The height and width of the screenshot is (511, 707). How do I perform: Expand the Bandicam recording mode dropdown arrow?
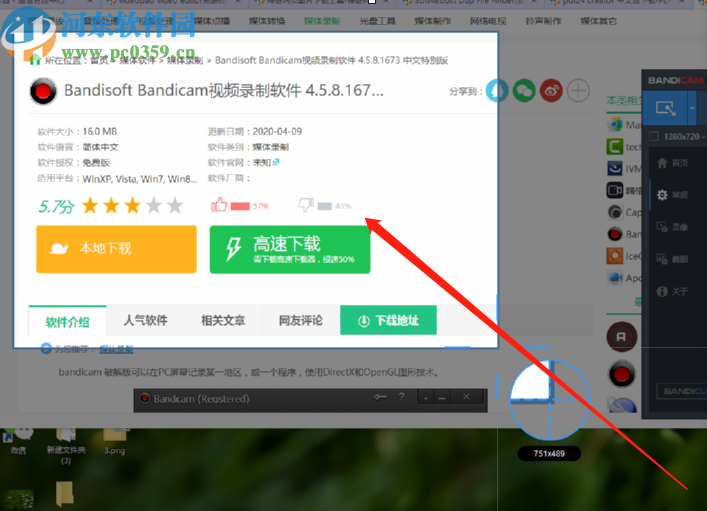click(x=692, y=108)
